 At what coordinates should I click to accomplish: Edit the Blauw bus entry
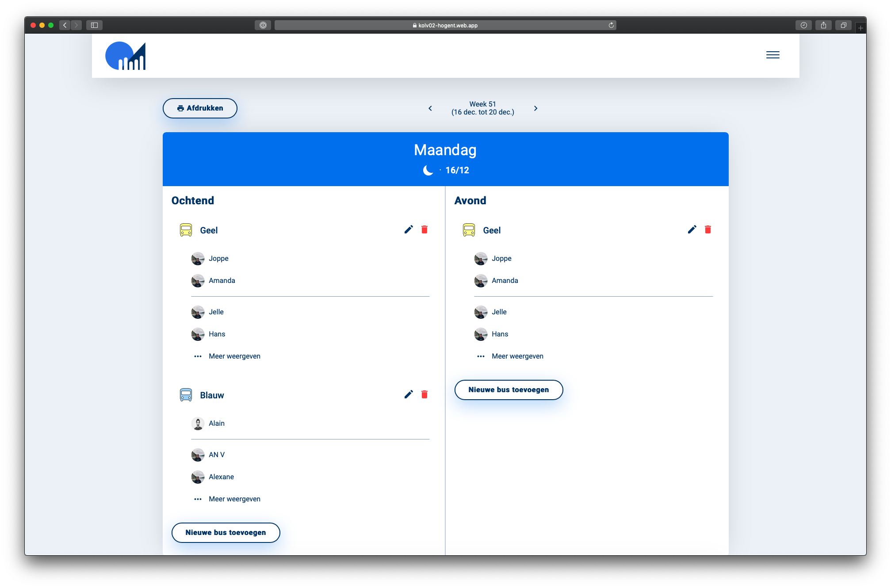(409, 394)
